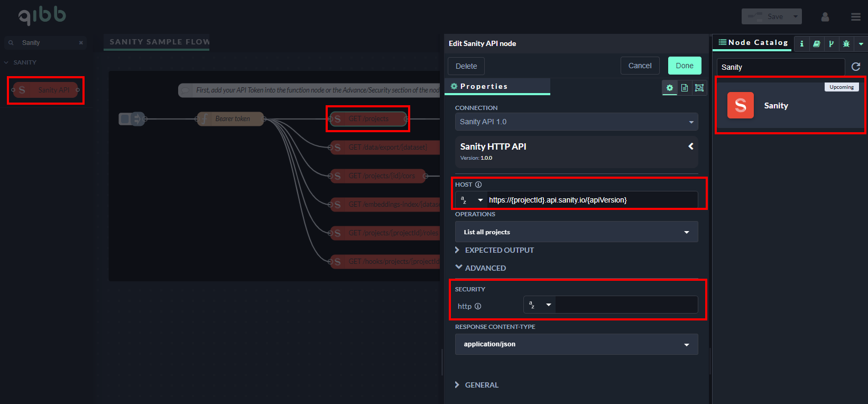Switch to the Node Catalog tab
Viewport: 868px width, 404px height.
click(x=753, y=43)
